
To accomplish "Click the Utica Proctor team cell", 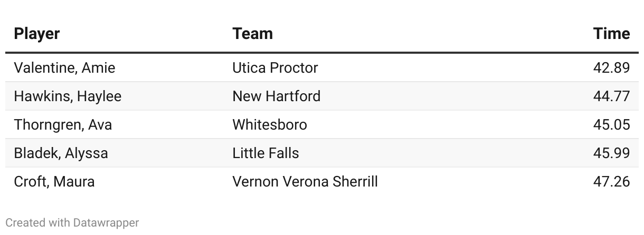I will tap(275, 68).
